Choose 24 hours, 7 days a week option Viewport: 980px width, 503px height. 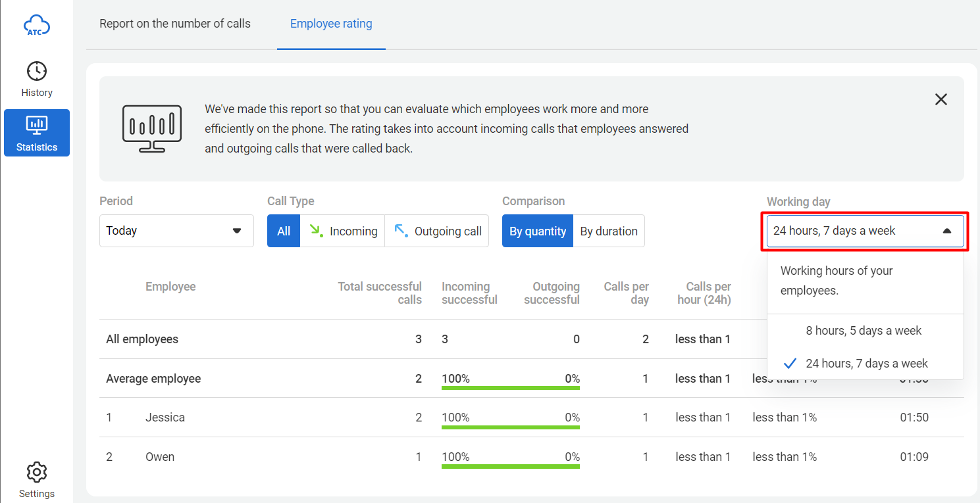[866, 364]
